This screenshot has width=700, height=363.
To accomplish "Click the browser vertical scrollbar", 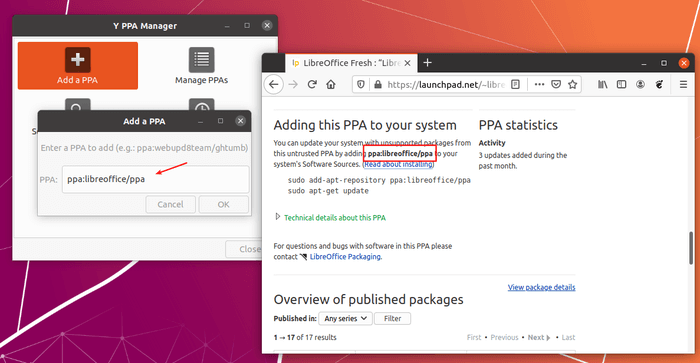I will pyautogui.click(x=691, y=249).
